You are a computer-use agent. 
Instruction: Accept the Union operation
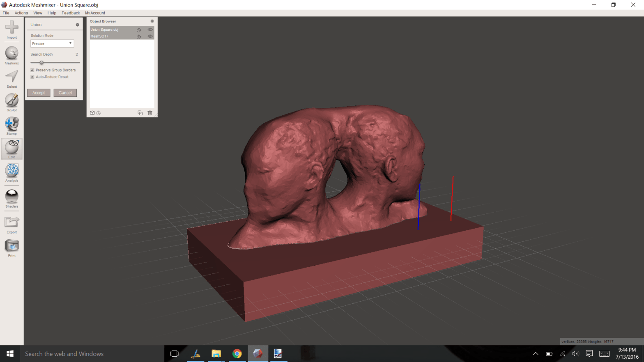pos(39,93)
